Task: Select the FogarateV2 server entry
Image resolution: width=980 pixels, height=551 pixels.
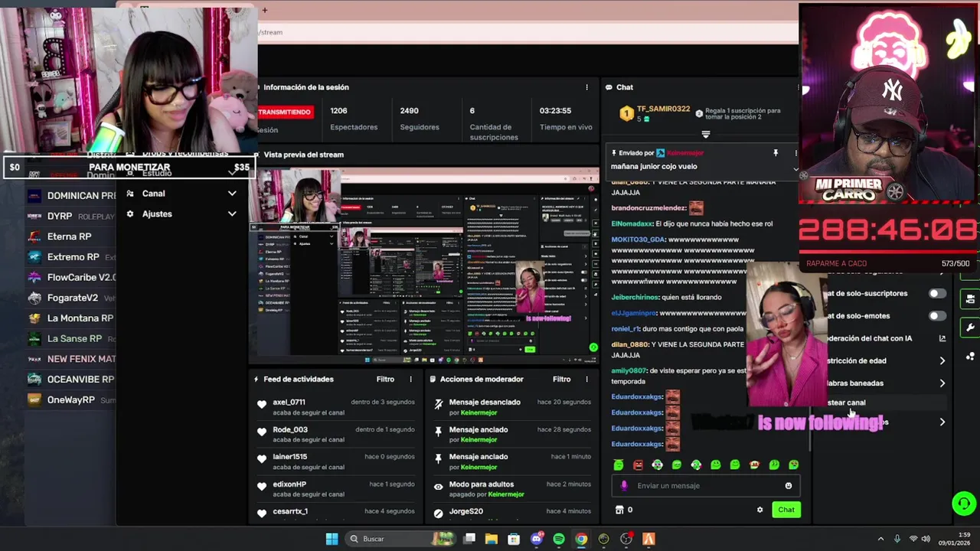Action: [x=70, y=298]
